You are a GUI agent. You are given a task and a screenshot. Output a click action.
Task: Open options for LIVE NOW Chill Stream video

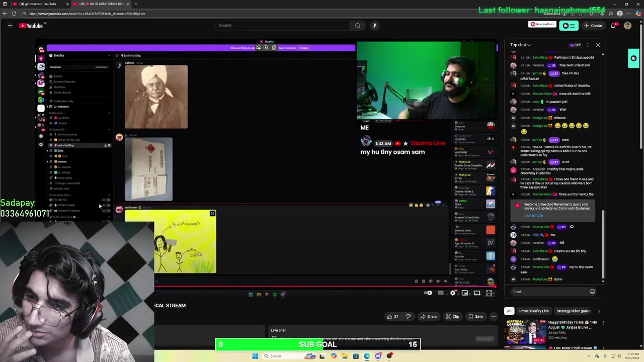click(x=603, y=348)
